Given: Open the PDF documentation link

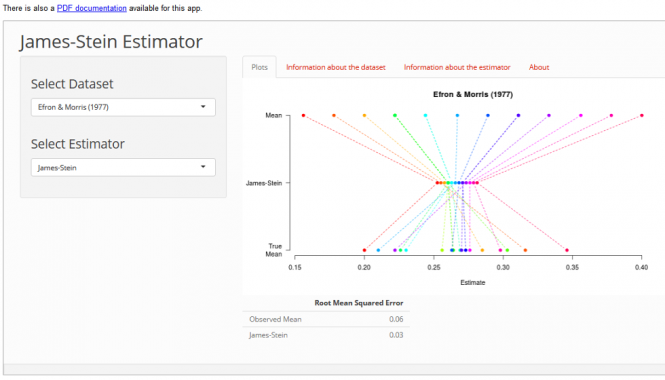Looking at the screenshot, I should click(92, 8).
